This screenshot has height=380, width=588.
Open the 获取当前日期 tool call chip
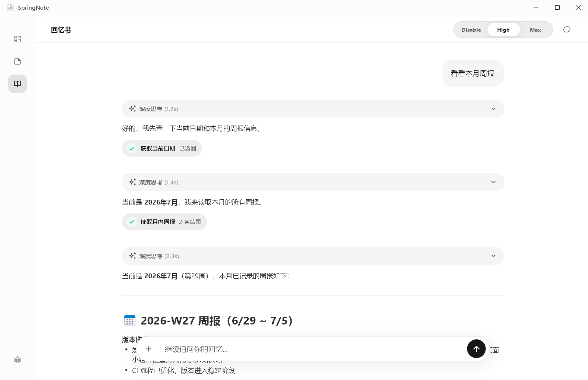click(x=162, y=148)
